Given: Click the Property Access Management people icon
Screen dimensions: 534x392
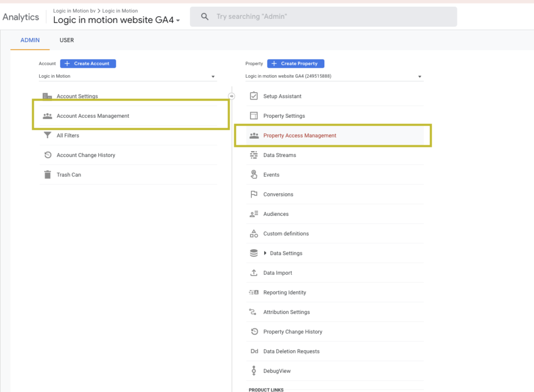Looking at the screenshot, I should tap(254, 136).
